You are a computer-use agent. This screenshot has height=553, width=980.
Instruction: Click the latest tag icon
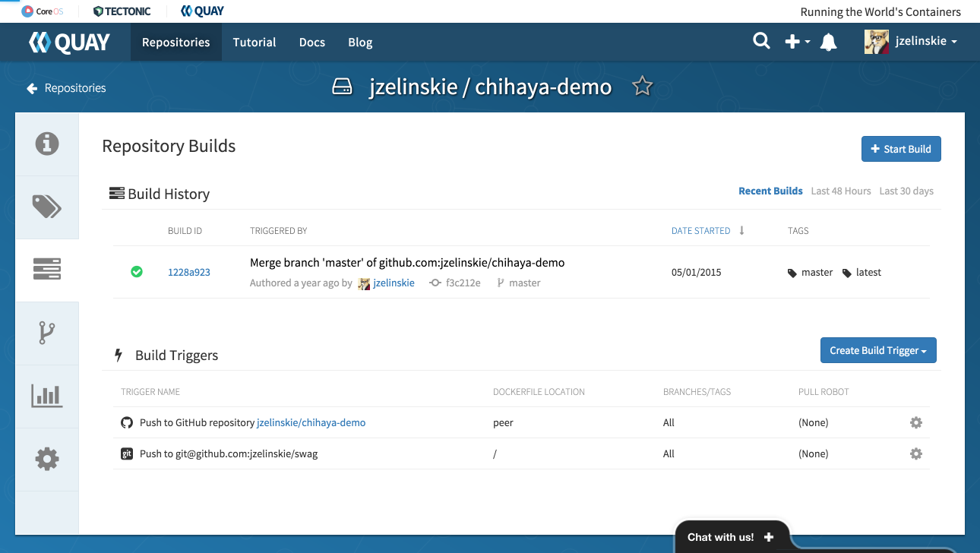click(847, 273)
